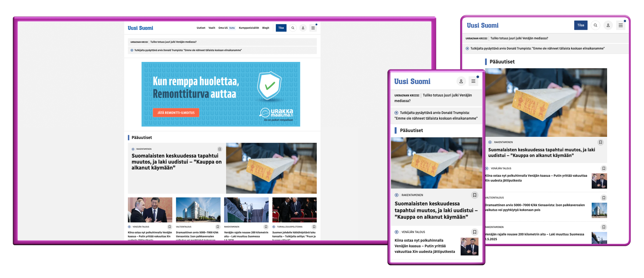Screen dimensions: 644x278
Task: Select Kumppanisisällöt in the top navigation
Action: click(x=249, y=28)
